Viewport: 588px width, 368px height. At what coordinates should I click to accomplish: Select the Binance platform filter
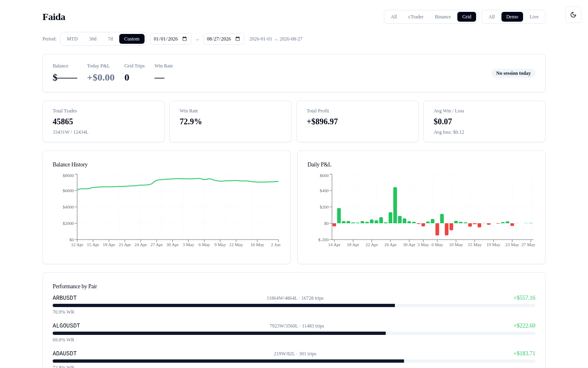(443, 17)
